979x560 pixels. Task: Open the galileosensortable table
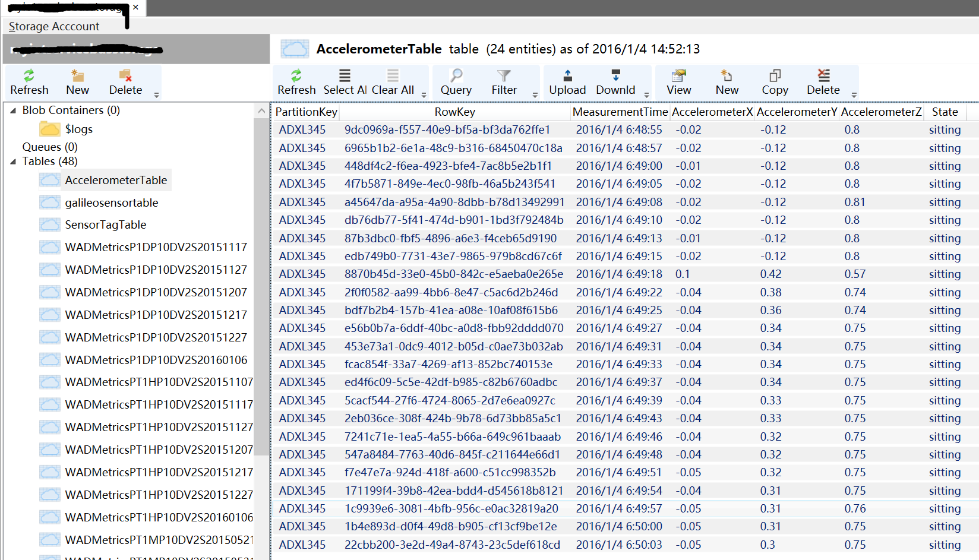111,203
